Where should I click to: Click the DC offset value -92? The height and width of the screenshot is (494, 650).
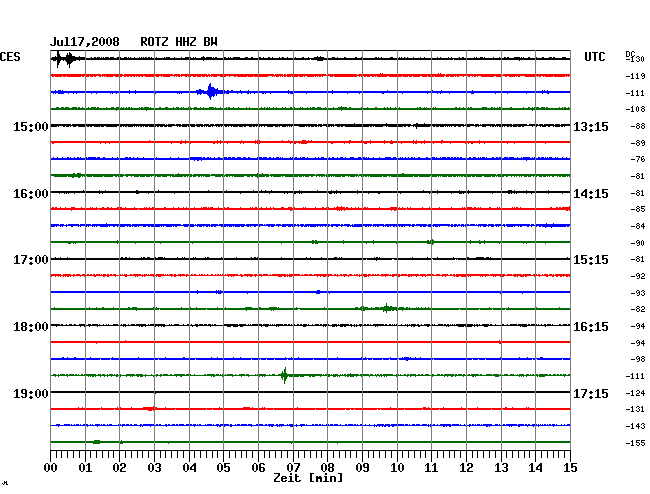click(637, 276)
